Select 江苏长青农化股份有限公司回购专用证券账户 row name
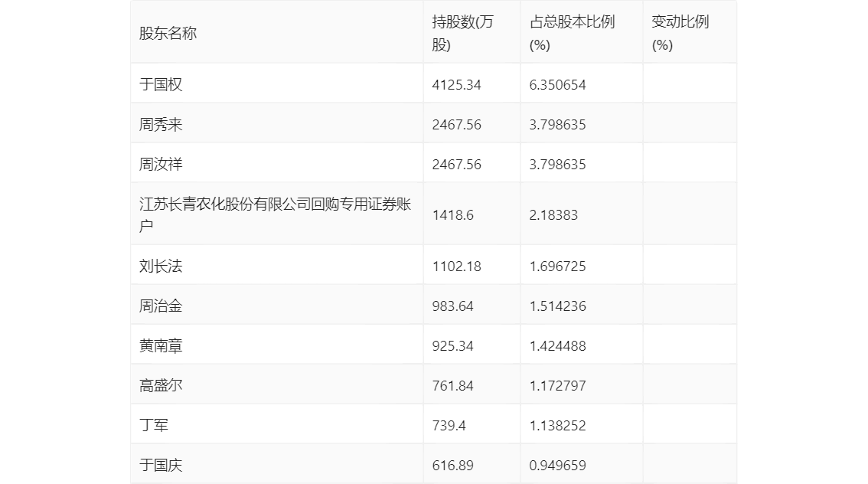The height and width of the screenshot is (484, 868). pos(275,215)
